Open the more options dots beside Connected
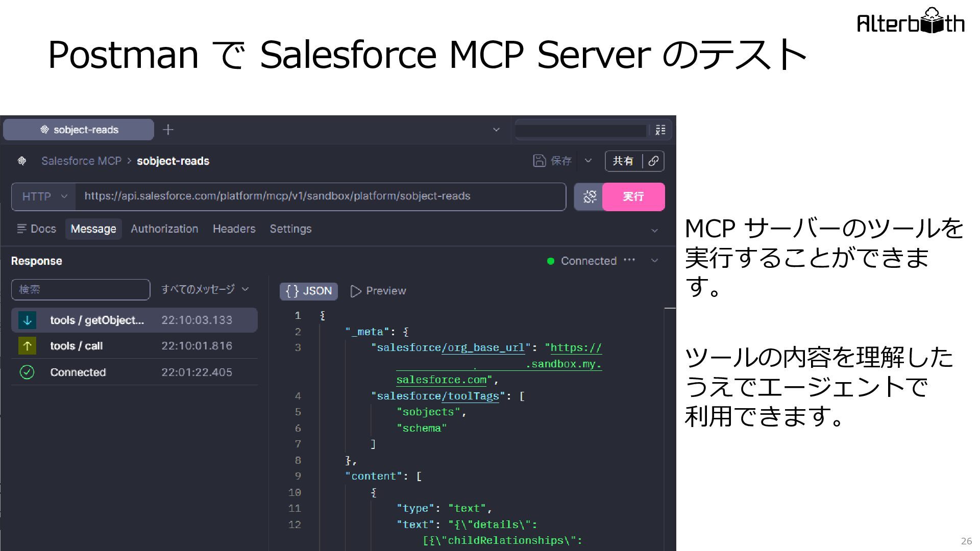This screenshot has height=551, width=980. click(x=629, y=260)
